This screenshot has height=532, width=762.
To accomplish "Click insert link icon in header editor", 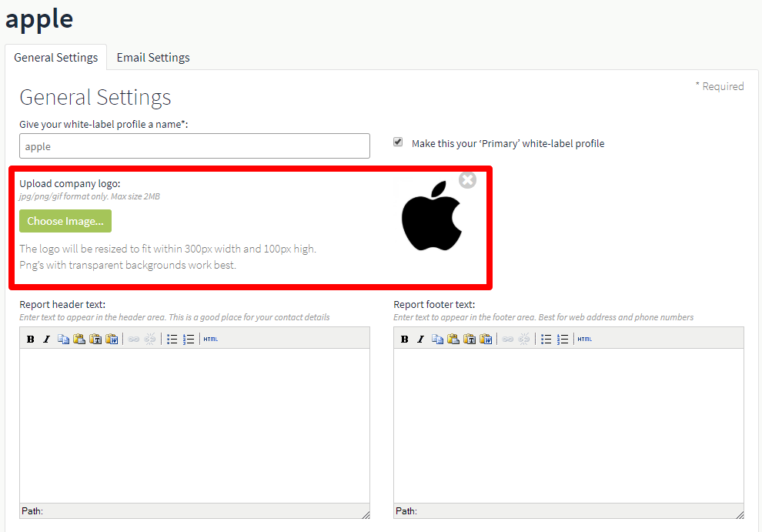I will coord(134,339).
